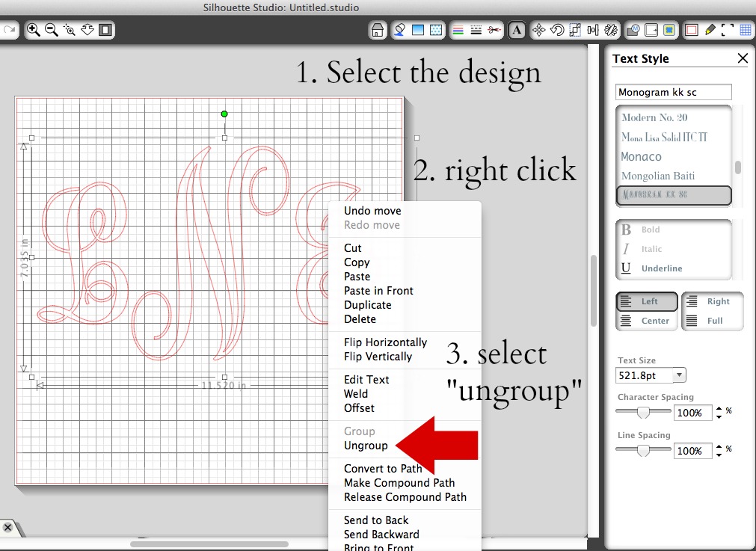The height and width of the screenshot is (551, 756).
Task: Click the Line Spacing slider handle
Action: (643, 450)
